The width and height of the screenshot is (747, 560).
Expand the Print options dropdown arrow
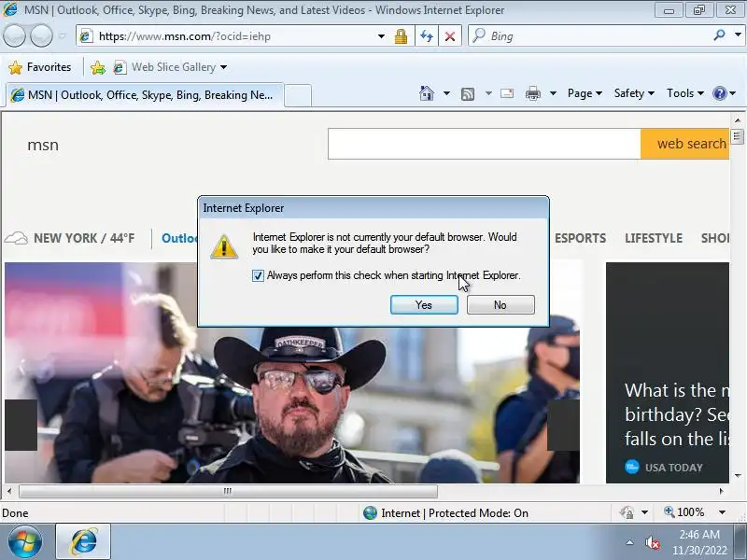553,93
